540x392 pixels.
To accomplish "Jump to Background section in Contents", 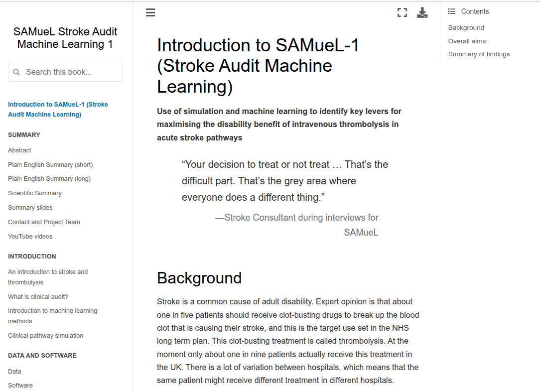I will point(466,28).
